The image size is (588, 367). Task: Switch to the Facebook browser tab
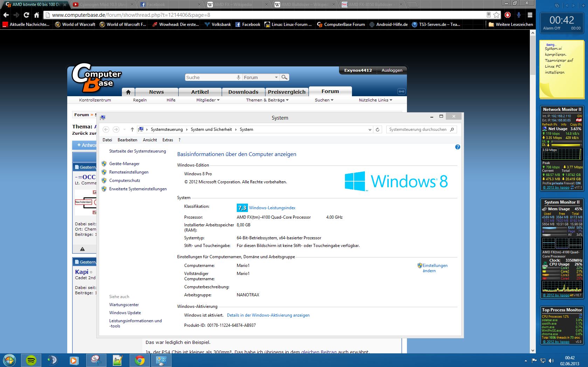pyautogui.click(x=170, y=5)
